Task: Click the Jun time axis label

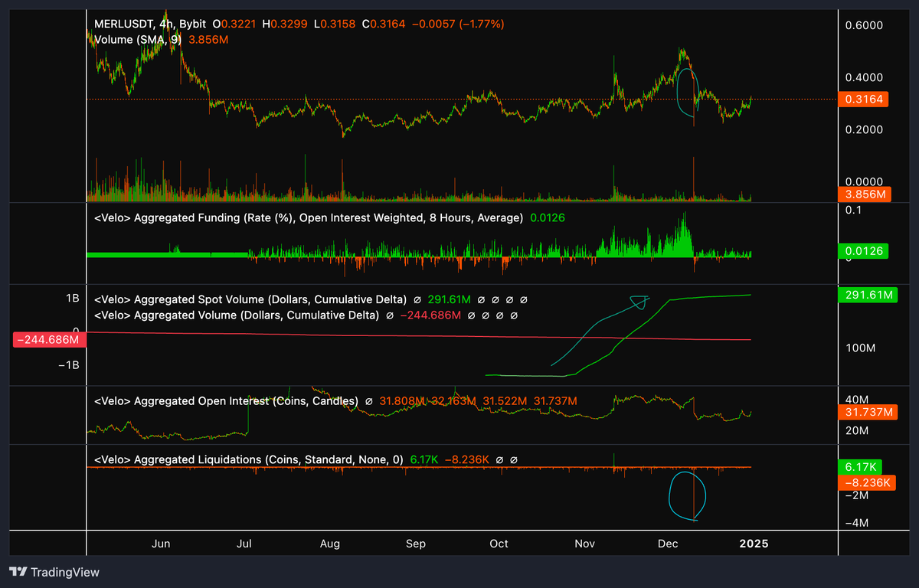Action: [x=162, y=544]
